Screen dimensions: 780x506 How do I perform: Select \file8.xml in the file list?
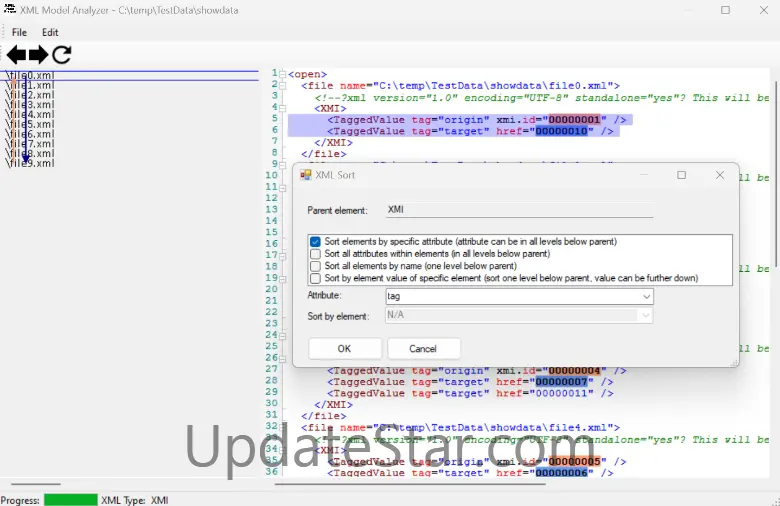pos(30,154)
